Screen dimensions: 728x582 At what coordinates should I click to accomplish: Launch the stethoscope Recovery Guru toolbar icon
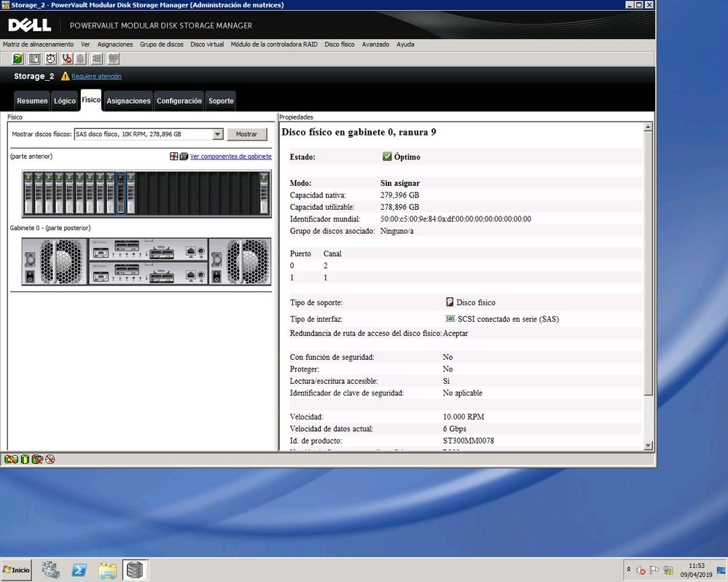pos(67,58)
